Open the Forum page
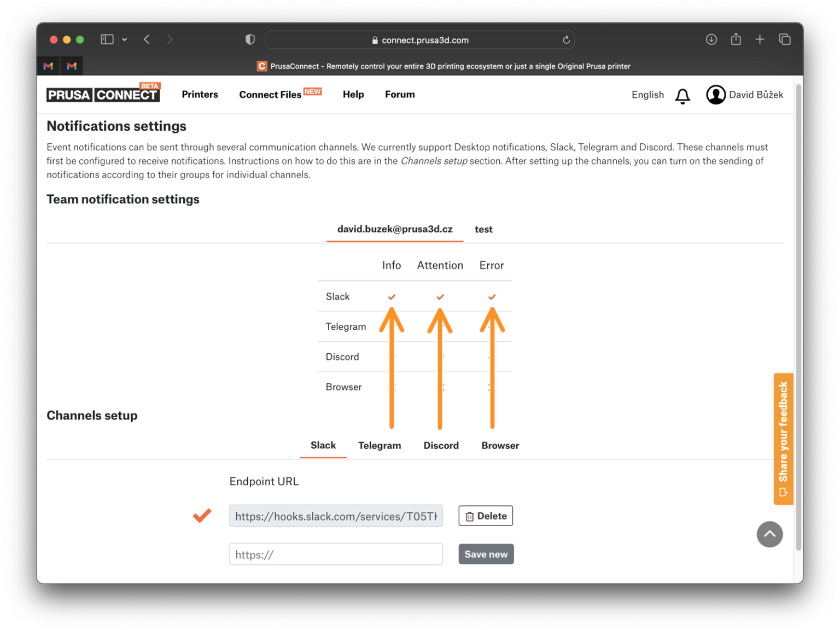Viewport: 840px width, 630px height. tap(400, 94)
